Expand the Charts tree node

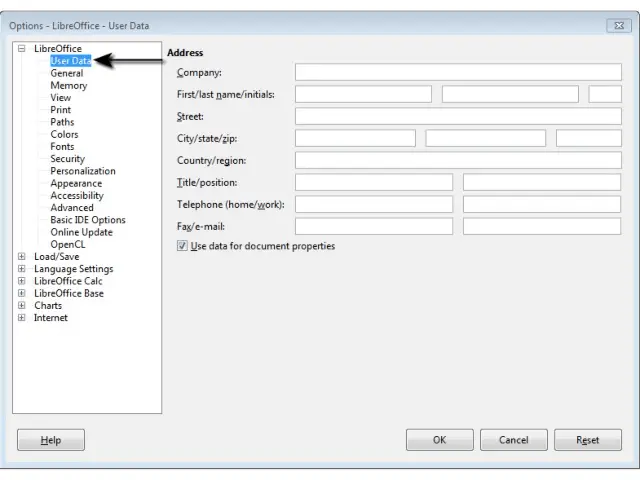click(22, 305)
